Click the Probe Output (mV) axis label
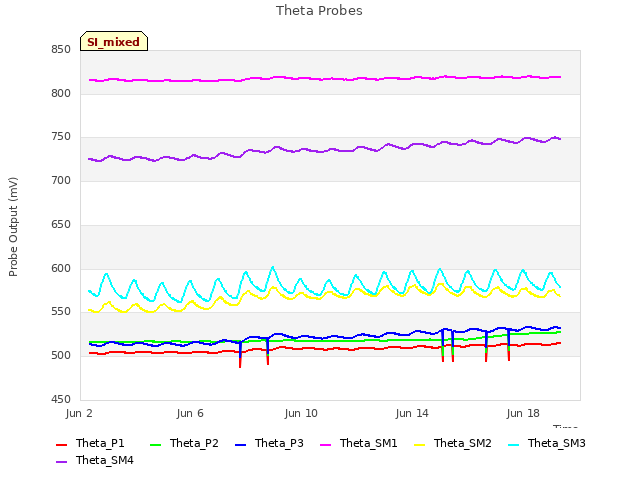 coord(13,227)
